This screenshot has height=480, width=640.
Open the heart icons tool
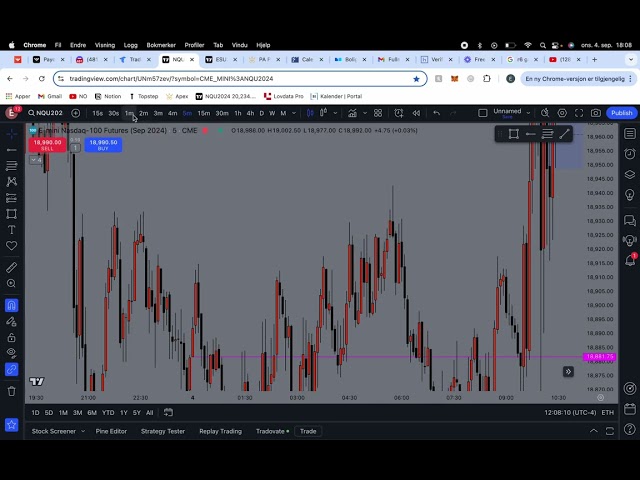click(x=11, y=246)
